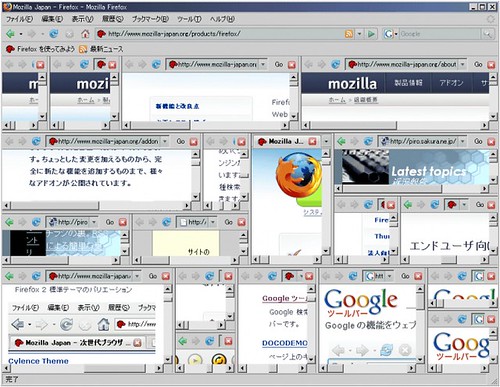Open URL dropdown in piro.sakura.ne.jp pane
The height and width of the screenshot is (387, 500).
[462, 141]
